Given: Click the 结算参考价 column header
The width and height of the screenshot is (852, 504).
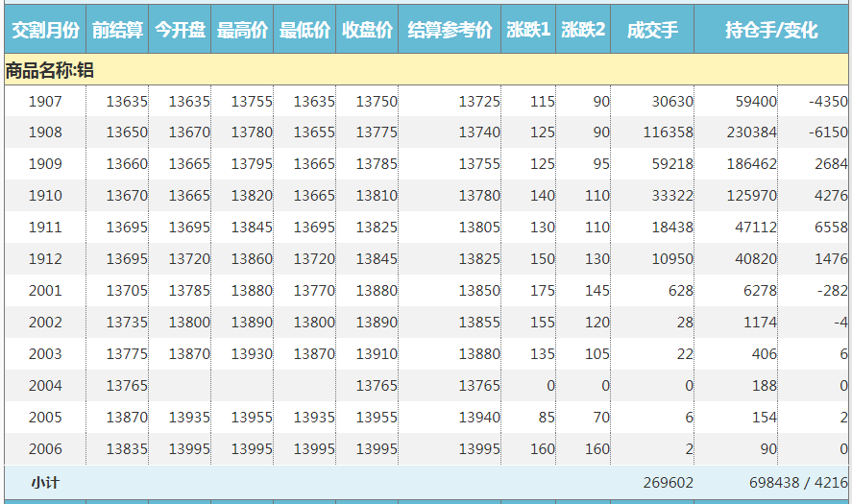Looking at the screenshot, I should [x=450, y=31].
